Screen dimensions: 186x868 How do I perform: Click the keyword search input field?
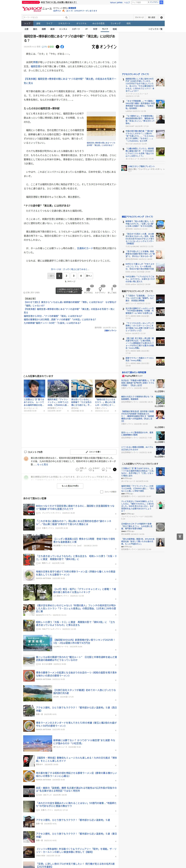point(43,18)
